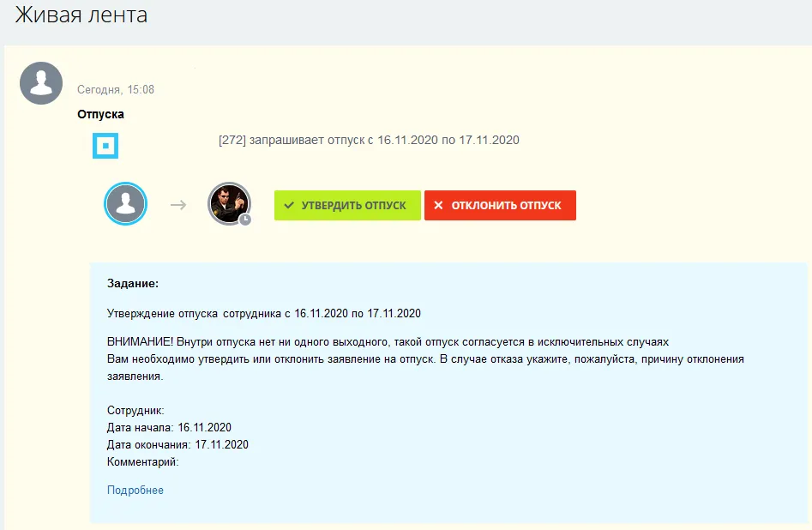Select the Отпуска post title
812x530 pixels.
coord(100,114)
